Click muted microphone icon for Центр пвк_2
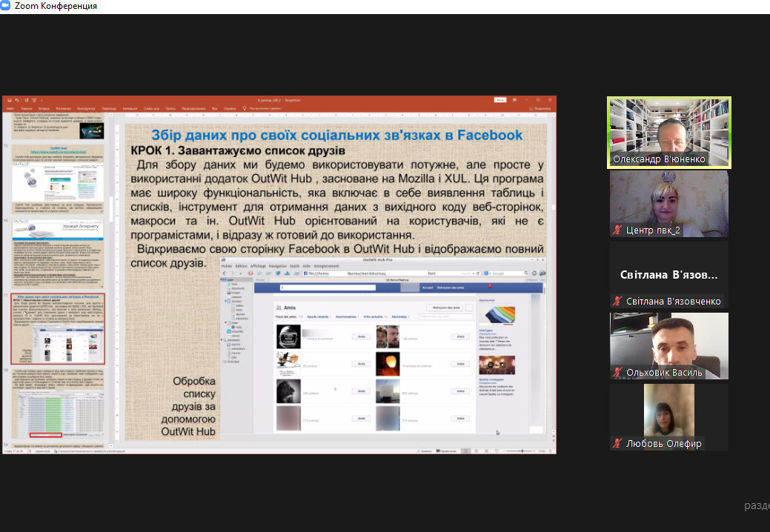Viewport: 770px width, 532px height. (617, 230)
